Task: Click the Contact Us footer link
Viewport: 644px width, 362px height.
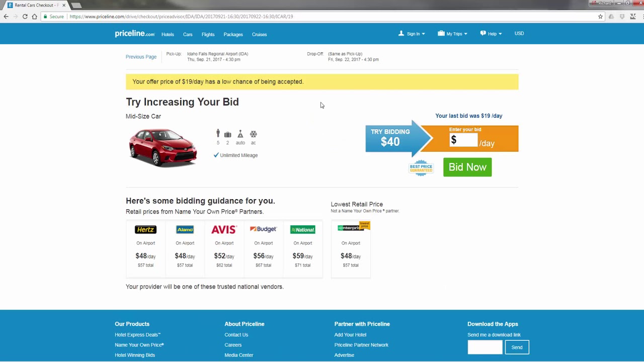Action: click(x=236, y=335)
